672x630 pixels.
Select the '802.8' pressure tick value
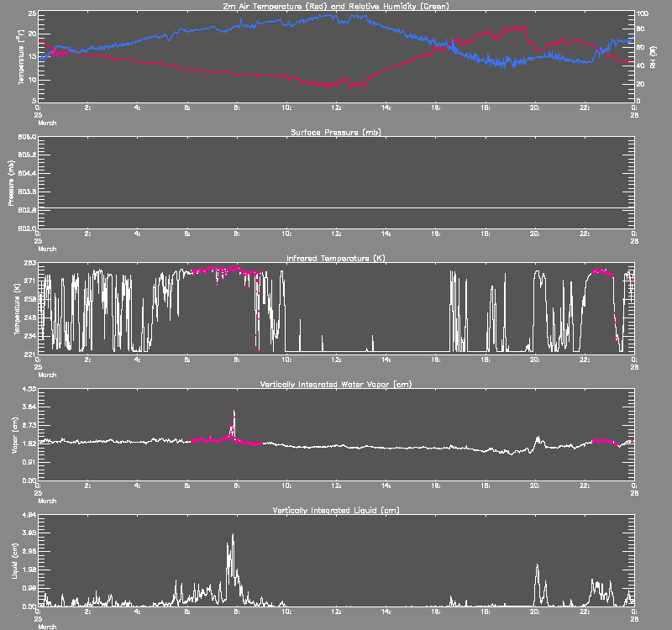pyautogui.click(x=27, y=210)
